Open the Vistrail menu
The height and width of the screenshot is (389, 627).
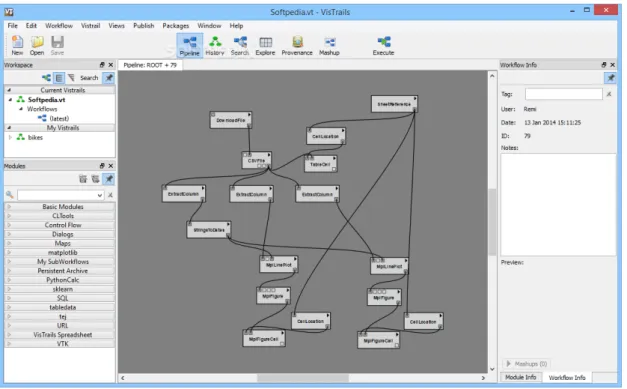[x=90, y=26]
